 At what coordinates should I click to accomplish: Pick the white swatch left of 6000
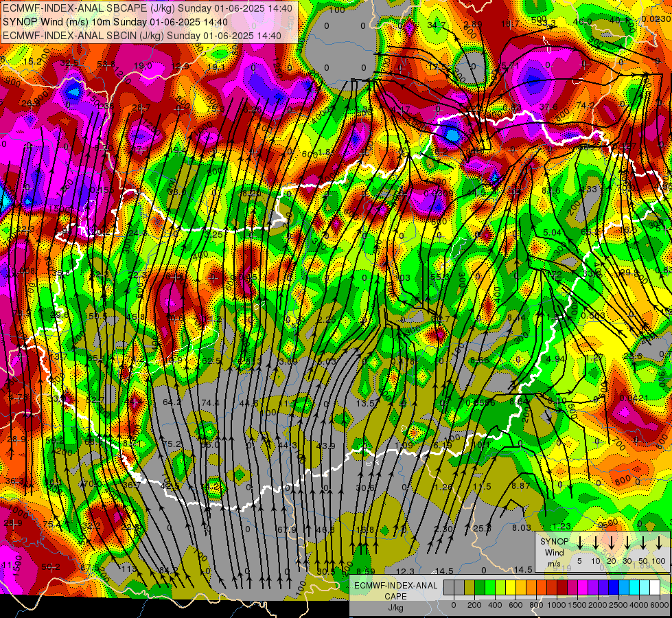[655, 588]
